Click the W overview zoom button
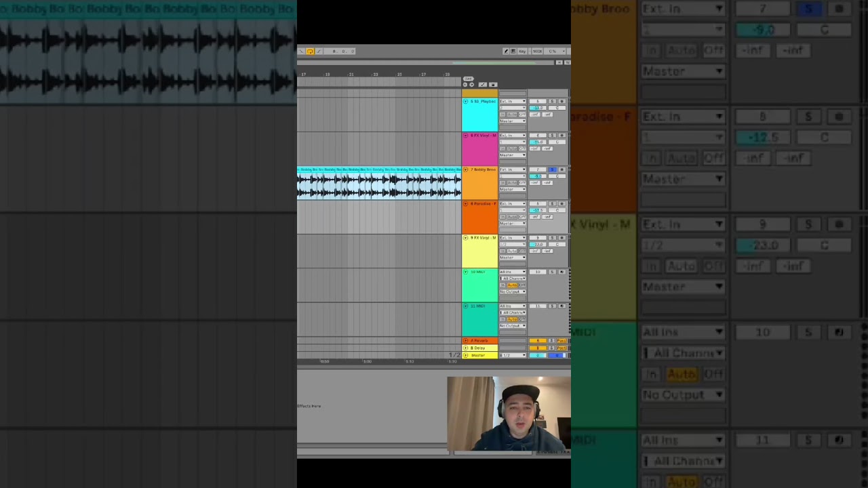Viewport: 868px width, 488px height. (x=568, y=62)
